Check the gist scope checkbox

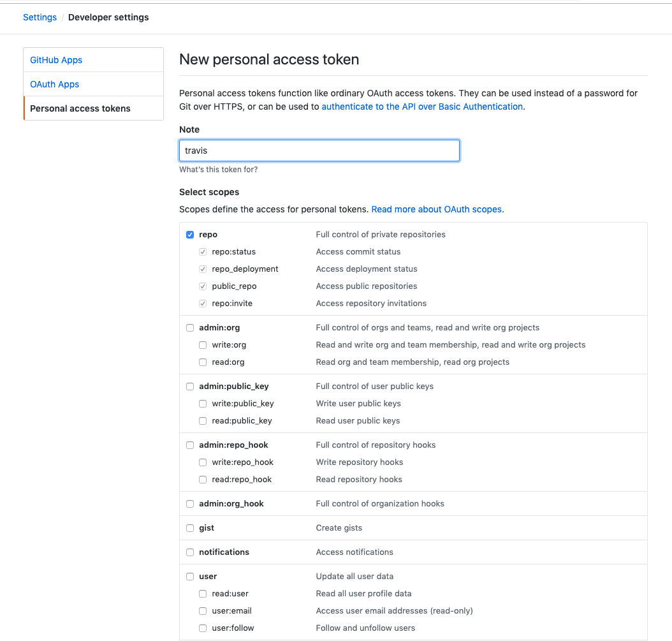190,528
